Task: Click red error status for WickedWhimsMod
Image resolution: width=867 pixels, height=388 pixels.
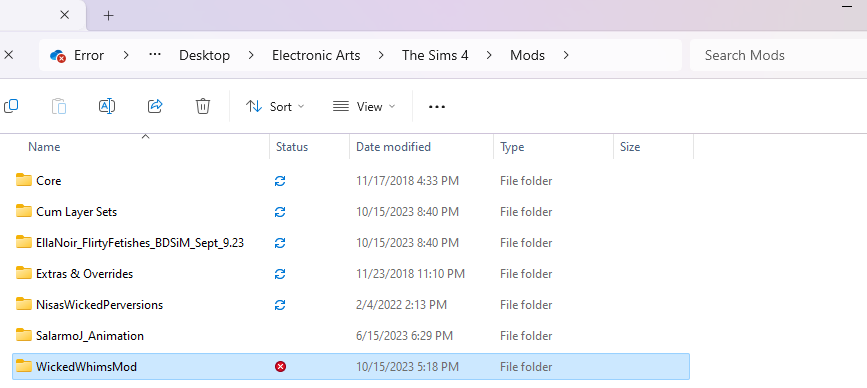Action: tap(280, 366)
